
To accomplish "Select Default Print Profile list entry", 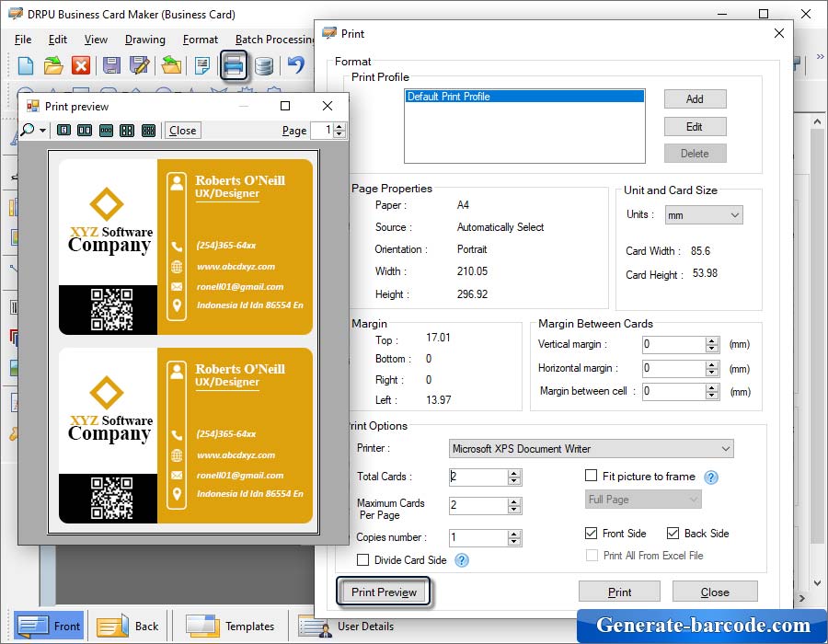I will (525, 97).
